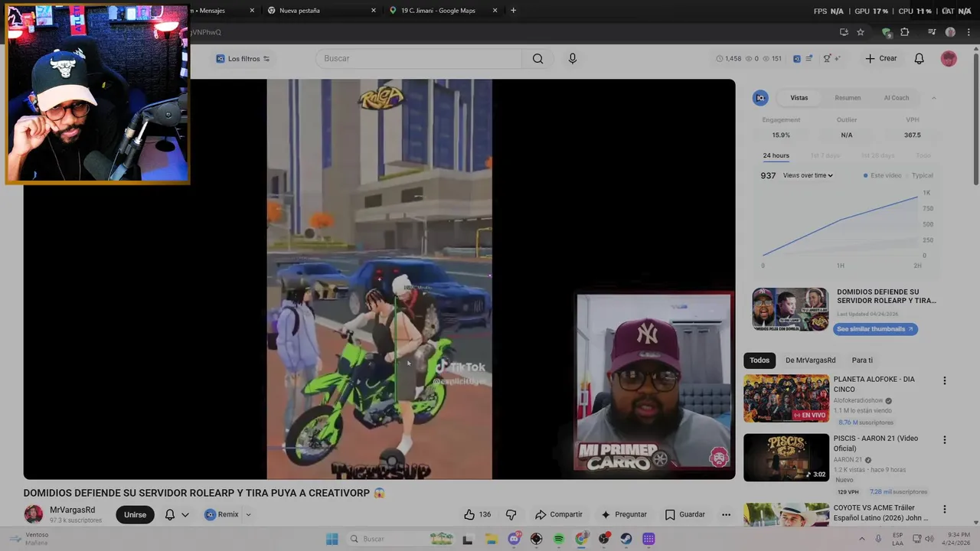Open Spotify from the taskbar
The height and width of the screenshot is (551, 980).
[559, 540]
